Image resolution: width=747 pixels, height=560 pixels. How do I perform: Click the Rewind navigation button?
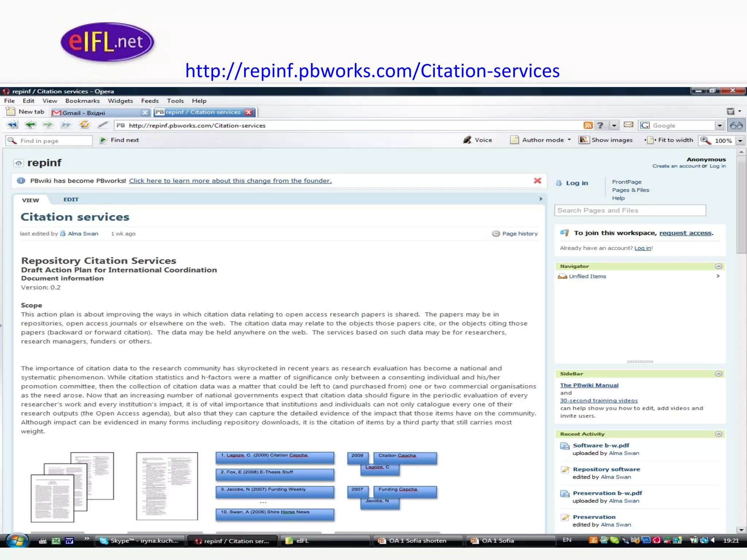click(x=12, y=125)
